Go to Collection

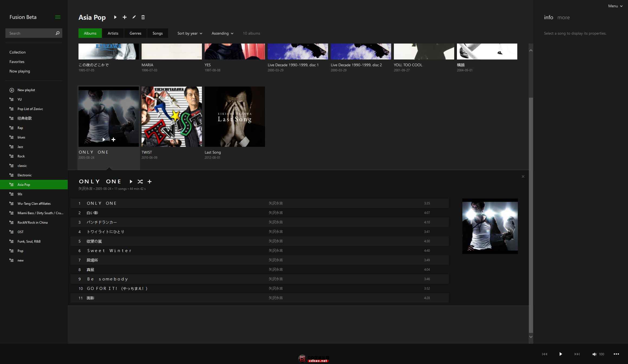click(x=18, y=52)
